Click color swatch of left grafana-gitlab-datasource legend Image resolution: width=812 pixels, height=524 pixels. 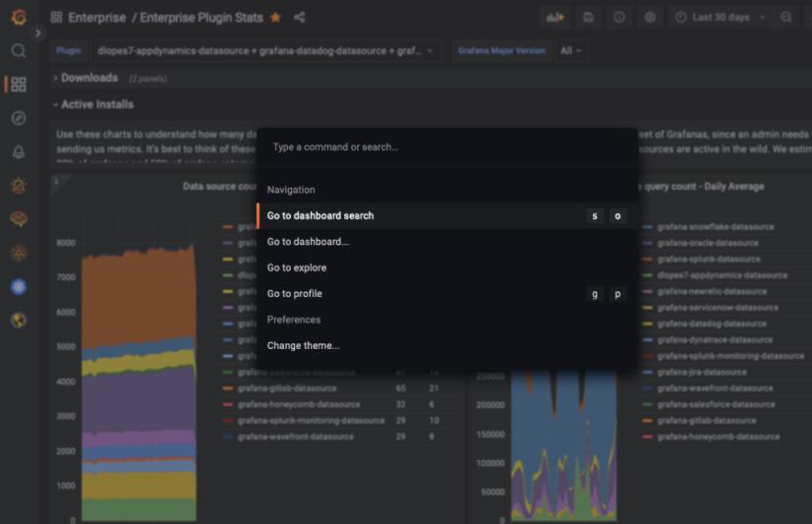pyautogui.click(x=227, y=388)
